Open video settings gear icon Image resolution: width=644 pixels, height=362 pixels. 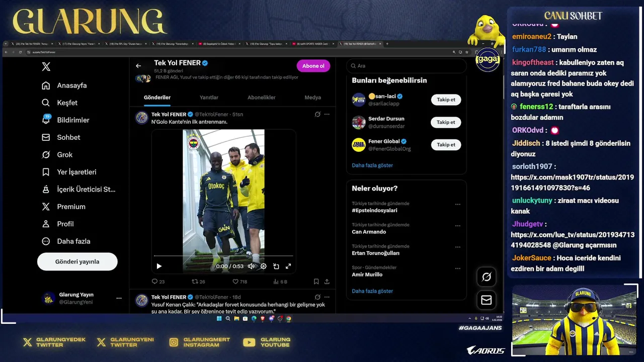point(263,266)
